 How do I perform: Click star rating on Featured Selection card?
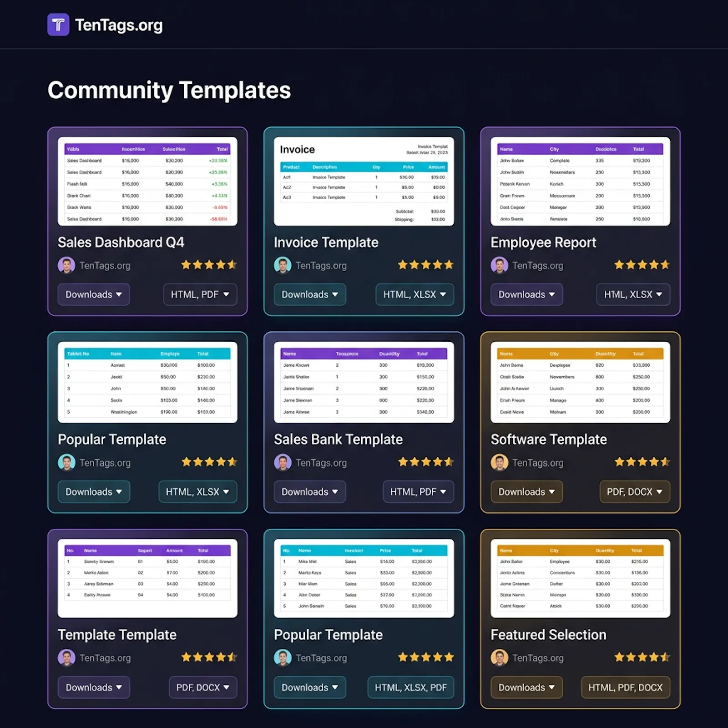[642, 657]
